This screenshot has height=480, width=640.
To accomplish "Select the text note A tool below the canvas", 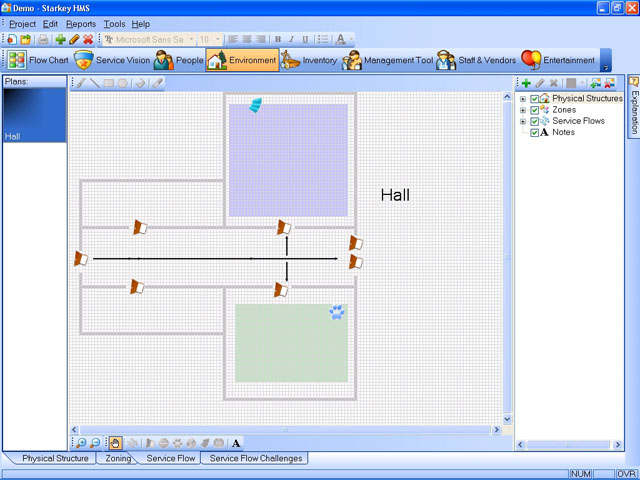I will point(236,443).
